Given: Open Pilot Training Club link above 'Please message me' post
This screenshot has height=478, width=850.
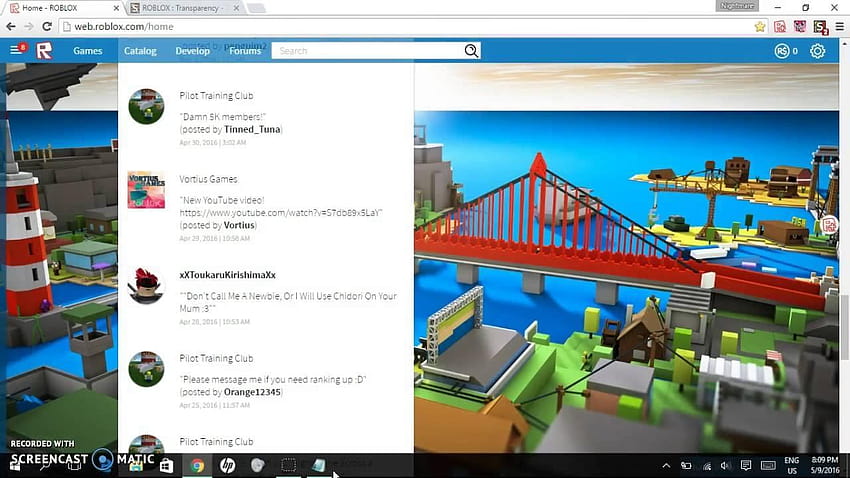Looking at the screenshot, I should click(216, 358).
